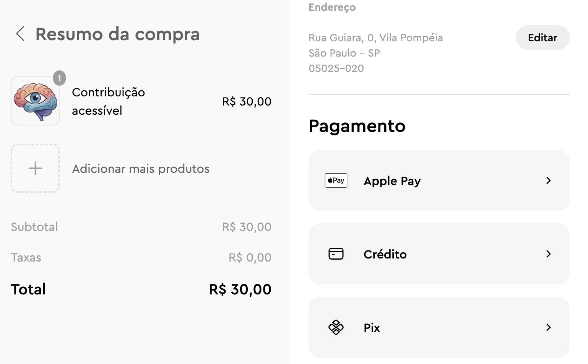Screen dimensions: 588x364
Task: Click the Rua Guiara address text
Action: (375, 38)
